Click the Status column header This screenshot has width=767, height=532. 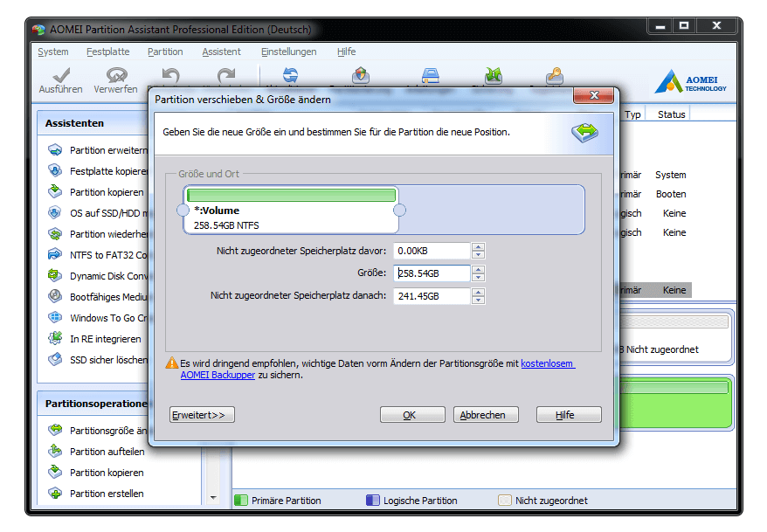pos(671,114)
